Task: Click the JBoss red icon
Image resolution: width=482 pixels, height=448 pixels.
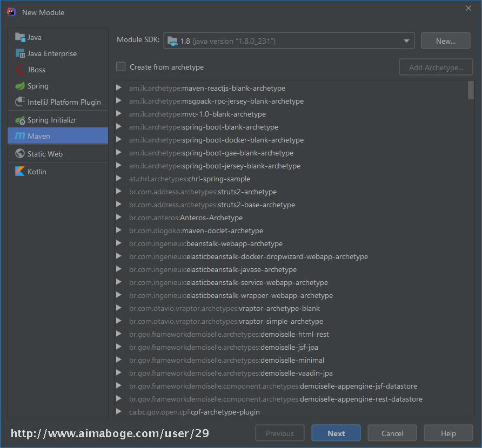Action: [x=20, y=70]
